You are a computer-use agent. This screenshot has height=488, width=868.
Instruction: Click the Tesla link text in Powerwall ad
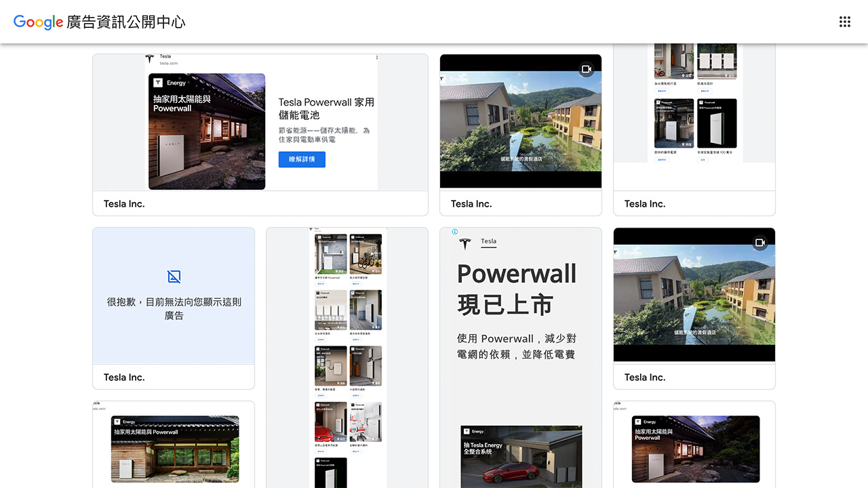coord(488,241)
